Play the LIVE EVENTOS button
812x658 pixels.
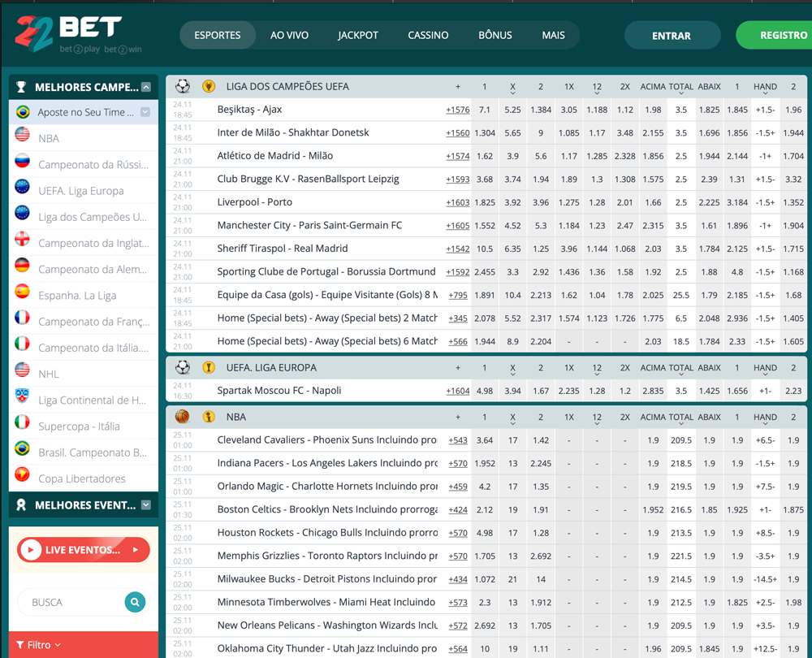pyautogui.click(x=84, y=550)
